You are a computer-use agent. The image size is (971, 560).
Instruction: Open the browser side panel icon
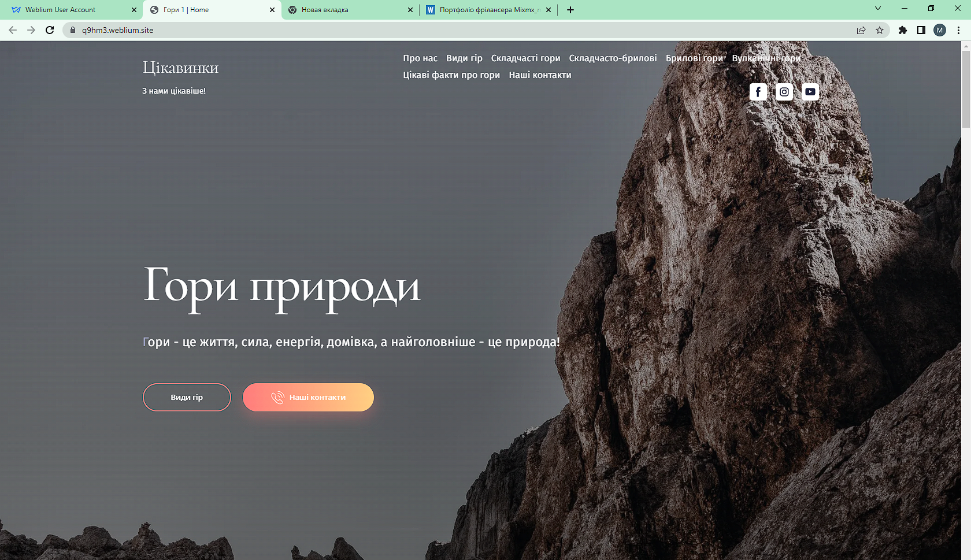coord(921,30)
